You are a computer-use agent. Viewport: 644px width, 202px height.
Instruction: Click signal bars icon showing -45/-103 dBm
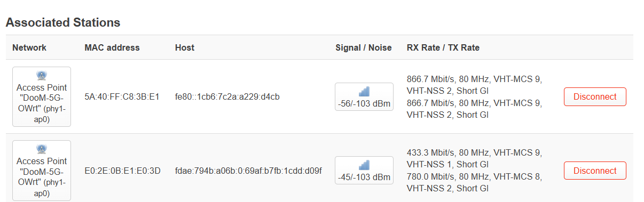pyautogui.click(x=364, y=165)
